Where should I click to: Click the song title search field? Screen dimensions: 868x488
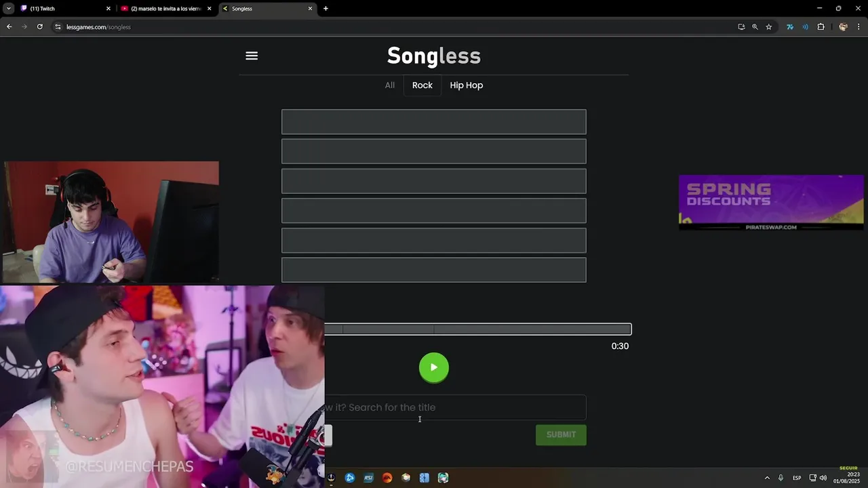455,407
